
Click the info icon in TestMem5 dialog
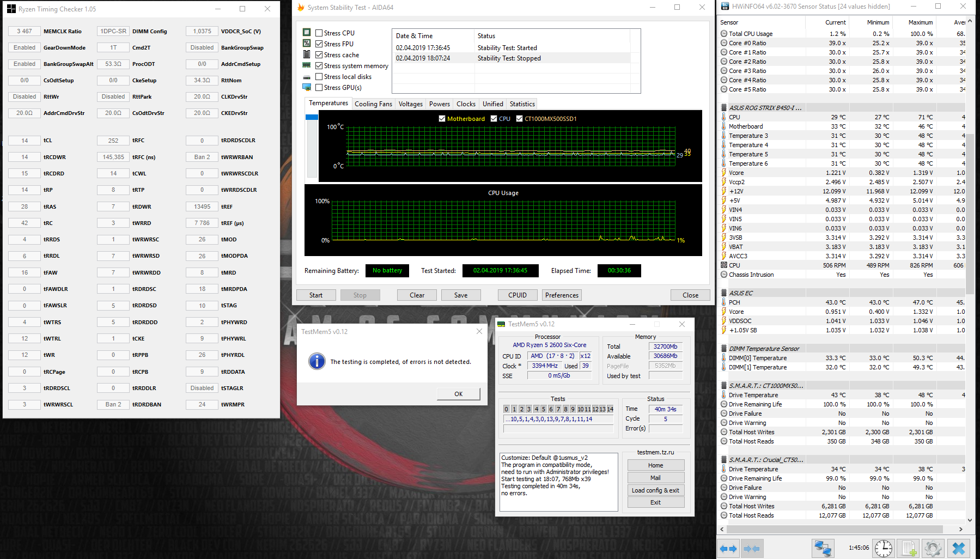316,361
